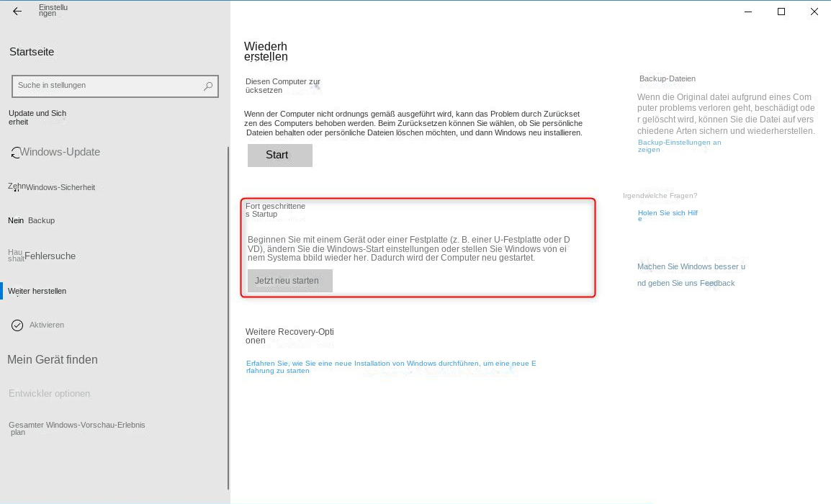
Task: Click Fortgeschrittenes Startup heading
Action: coord(275,210)
